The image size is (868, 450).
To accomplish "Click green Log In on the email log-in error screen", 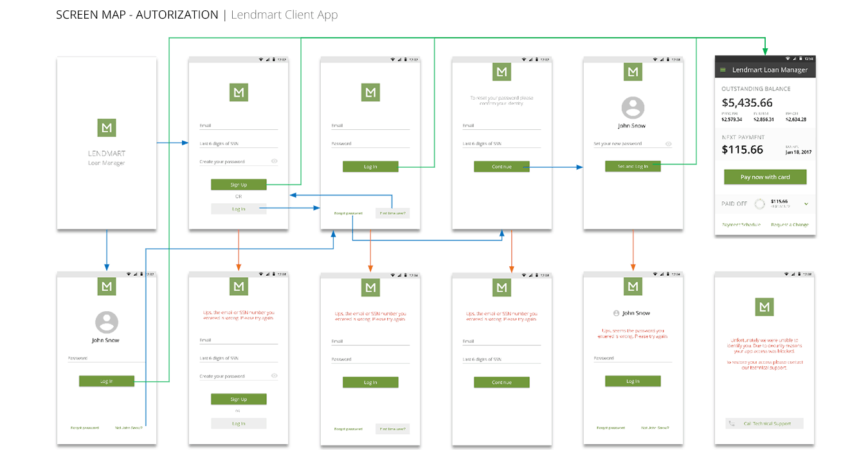I will pos(370,382).
